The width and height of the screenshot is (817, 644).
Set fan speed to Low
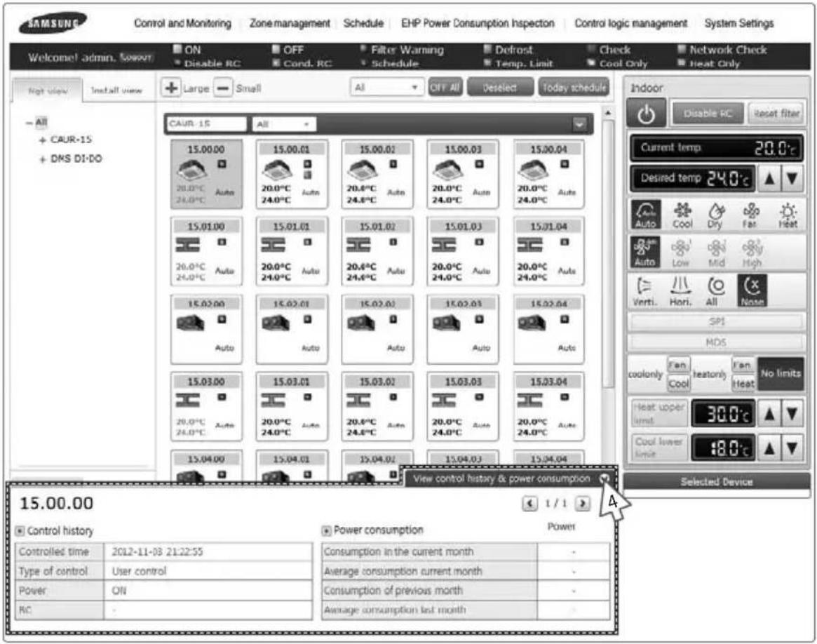(680, 253)
